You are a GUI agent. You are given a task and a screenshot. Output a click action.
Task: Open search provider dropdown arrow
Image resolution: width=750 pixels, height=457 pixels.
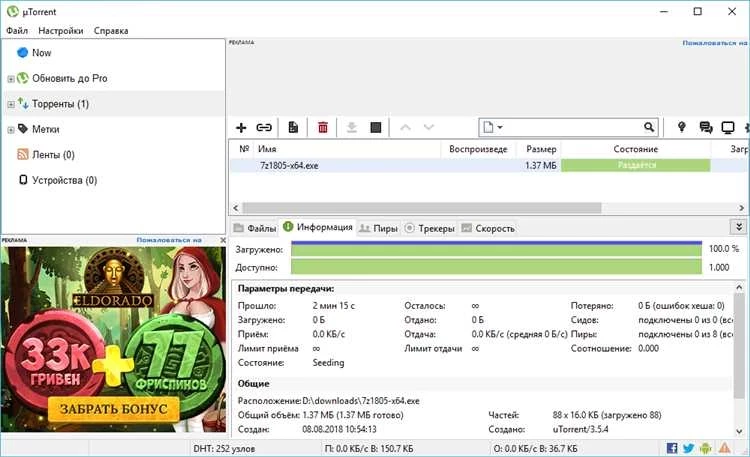point(500,127)
